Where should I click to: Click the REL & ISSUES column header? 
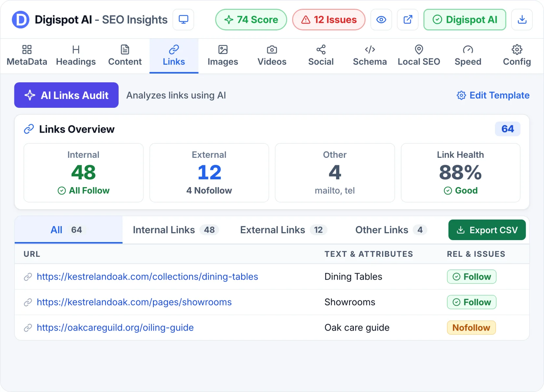point(476,254)
